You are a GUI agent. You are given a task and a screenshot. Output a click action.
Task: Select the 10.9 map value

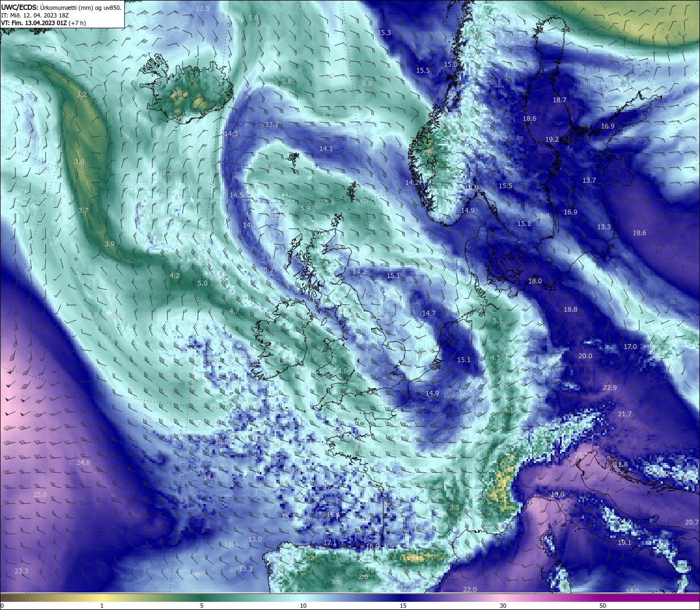coord(557,495)
